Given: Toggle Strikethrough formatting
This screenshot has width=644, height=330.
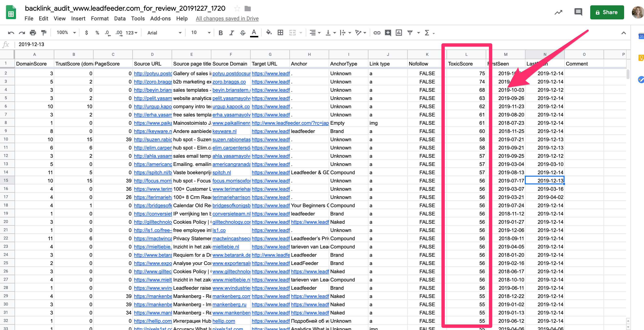Looking at the screenshot, I should [243, 33].
